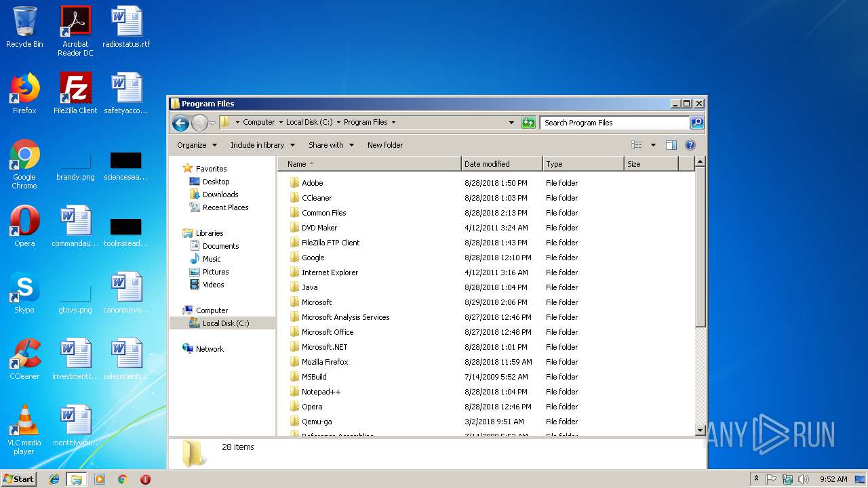Select the brandy.png desktop file
Viewport: 868px width, 488px height.
click(x=75, y=166)
